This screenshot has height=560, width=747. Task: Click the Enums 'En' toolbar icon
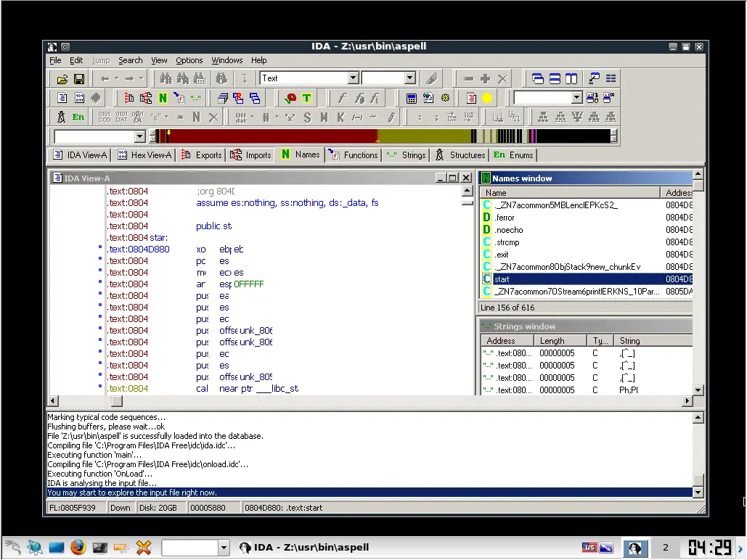78,117
